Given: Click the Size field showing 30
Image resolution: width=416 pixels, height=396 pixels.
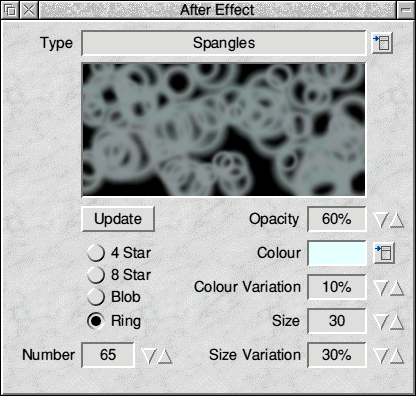Looking at the screenshot, I should (x=337, y=321).
